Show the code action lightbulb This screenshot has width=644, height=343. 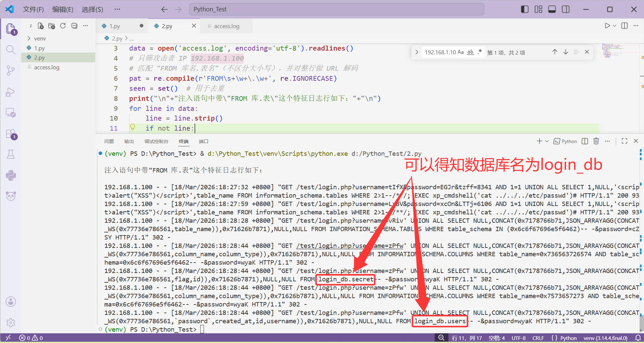pyautogui.click(x=132, y=127)
